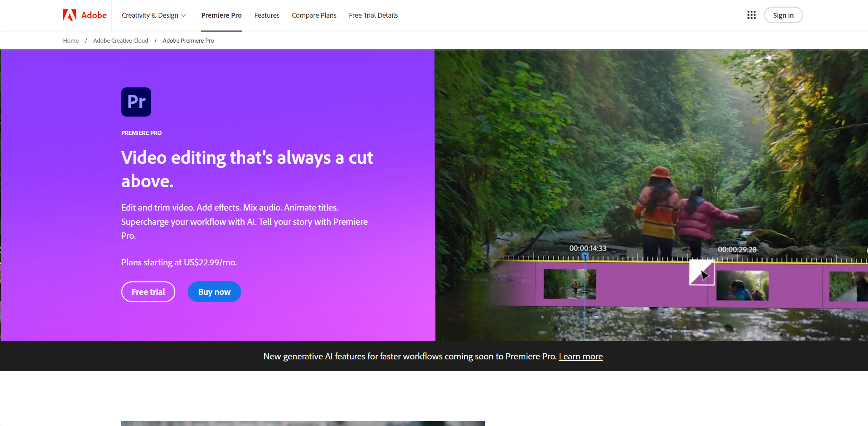The height and width of the screenshot is (426, 868).
Task: Click the Free trial link
Action: [148, 292]
